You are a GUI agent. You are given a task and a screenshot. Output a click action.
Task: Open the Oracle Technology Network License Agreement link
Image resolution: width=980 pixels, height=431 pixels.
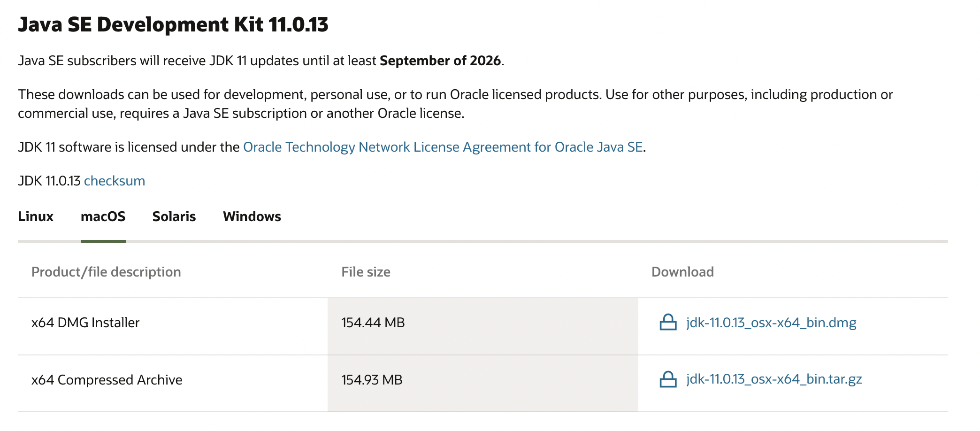pos(443,147)
